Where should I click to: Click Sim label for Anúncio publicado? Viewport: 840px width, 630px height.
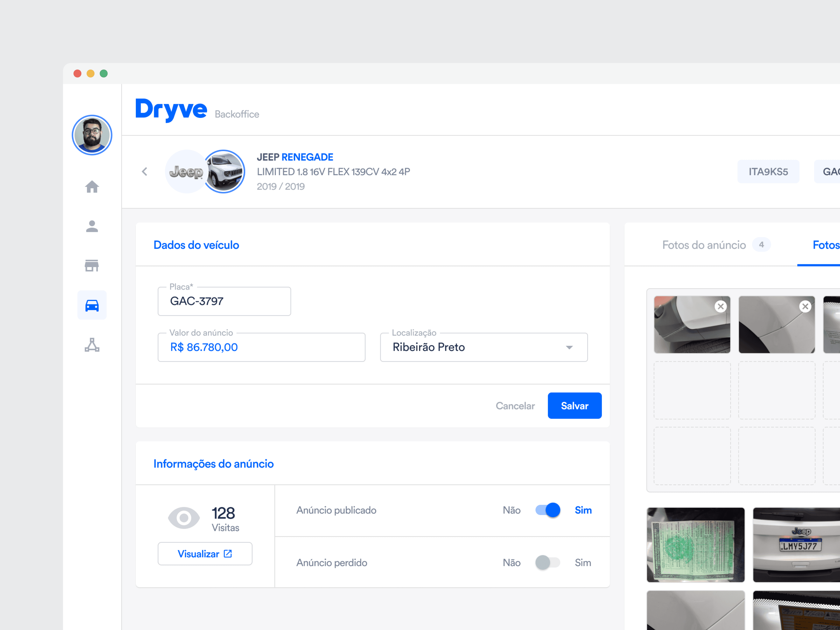point(583,510)
